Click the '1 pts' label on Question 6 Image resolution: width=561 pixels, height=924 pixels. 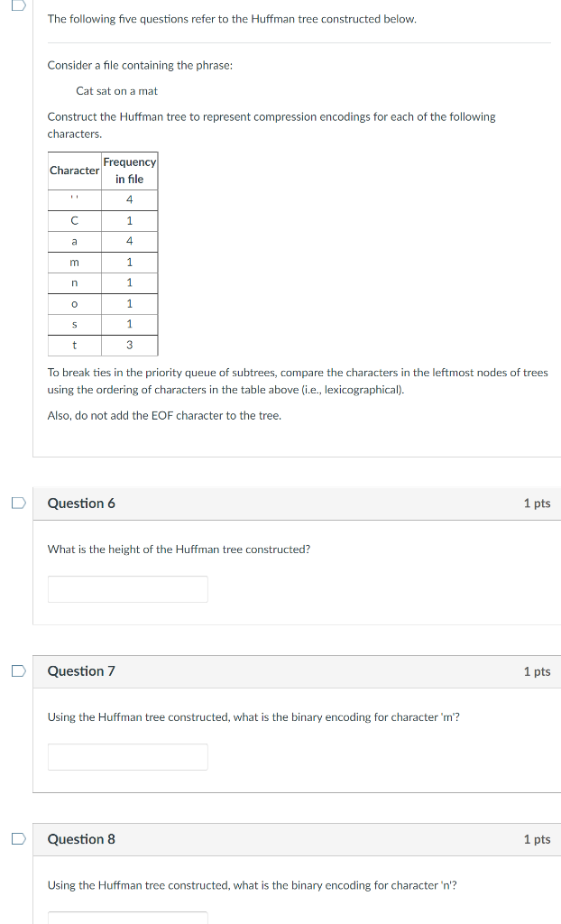point(536,503)
